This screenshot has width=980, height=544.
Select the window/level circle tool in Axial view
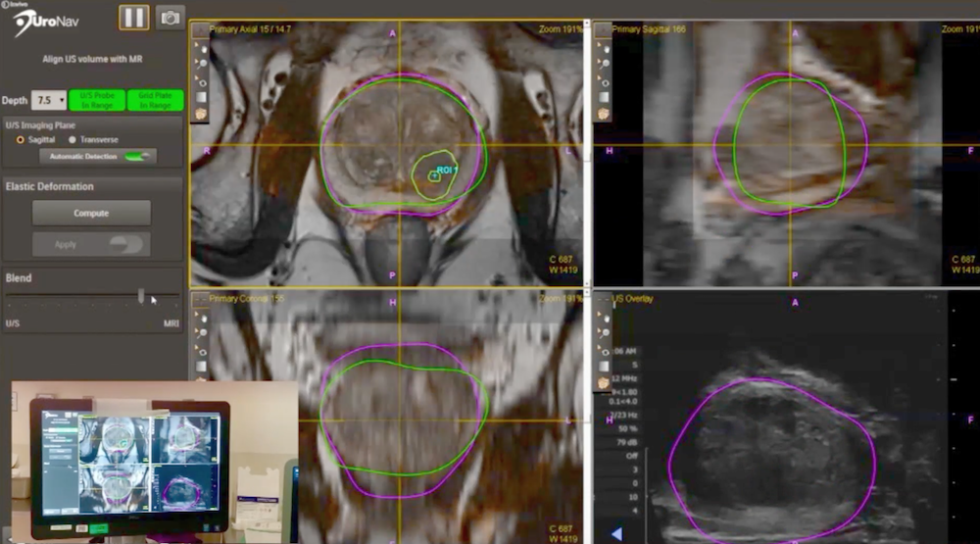203,82
